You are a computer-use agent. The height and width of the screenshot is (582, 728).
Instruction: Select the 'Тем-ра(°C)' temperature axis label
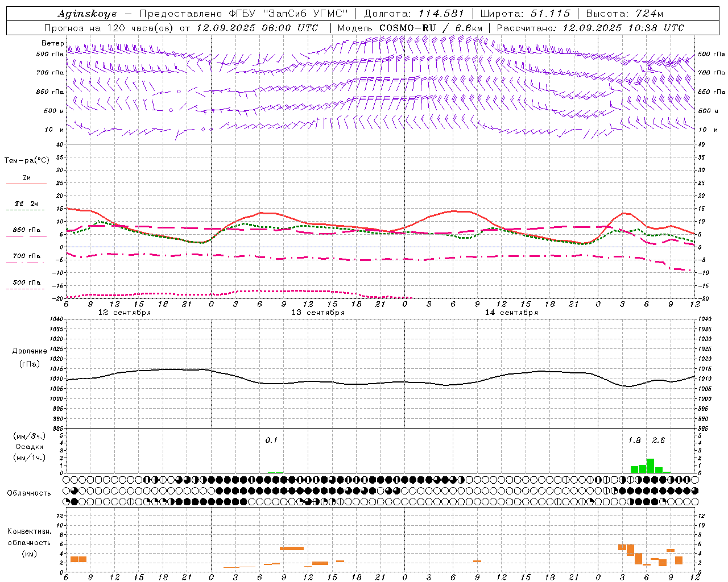pyautogui.click(x=27, y=161)
